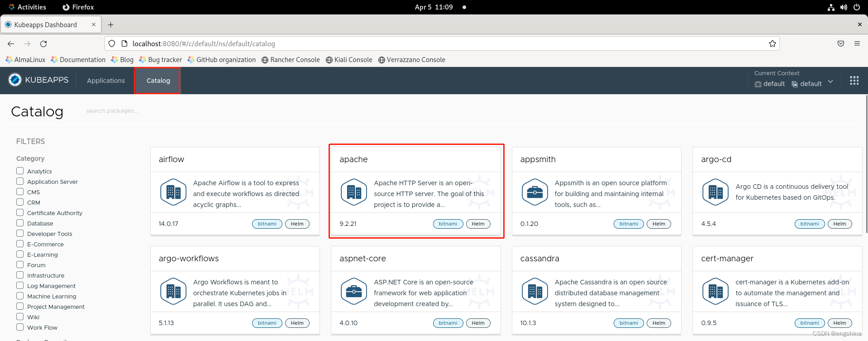Go back with browser back arrow
Viewport: 868px width, 341px height.
tap(11, 44)
